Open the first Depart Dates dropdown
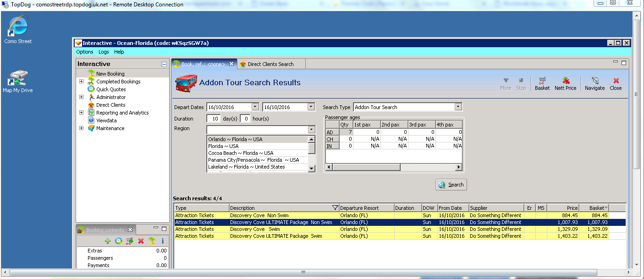The image size is (644, 279). 255,107
